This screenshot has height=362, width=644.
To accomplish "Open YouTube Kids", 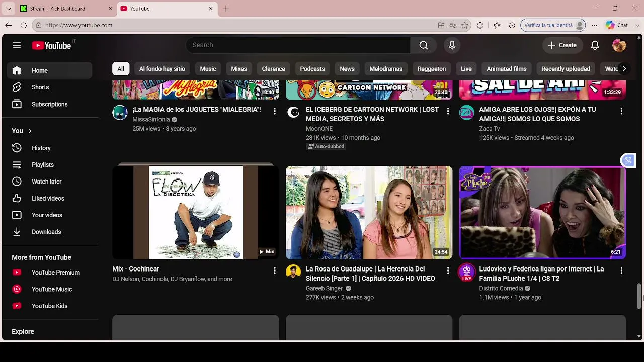I will point(49,306).
